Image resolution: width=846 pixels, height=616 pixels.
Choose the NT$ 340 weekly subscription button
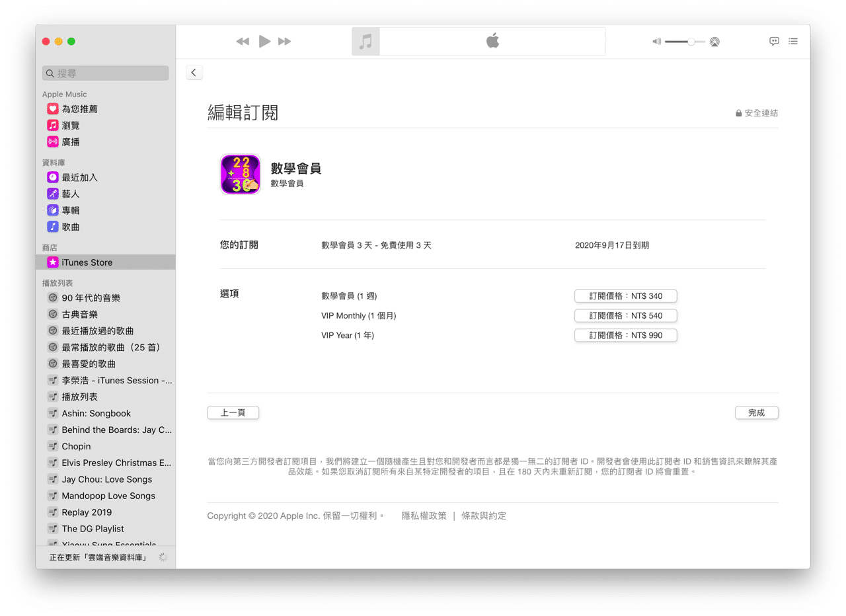point(625,296)
